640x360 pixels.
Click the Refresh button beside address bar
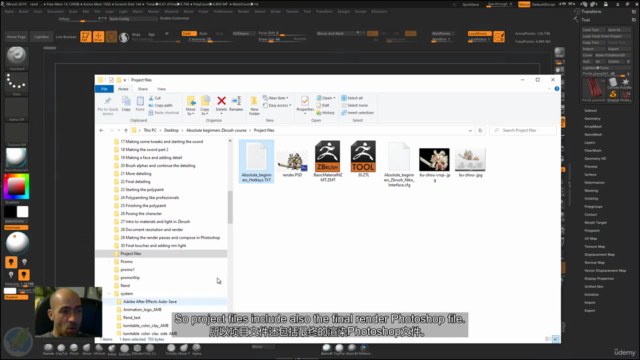(480, 130)
